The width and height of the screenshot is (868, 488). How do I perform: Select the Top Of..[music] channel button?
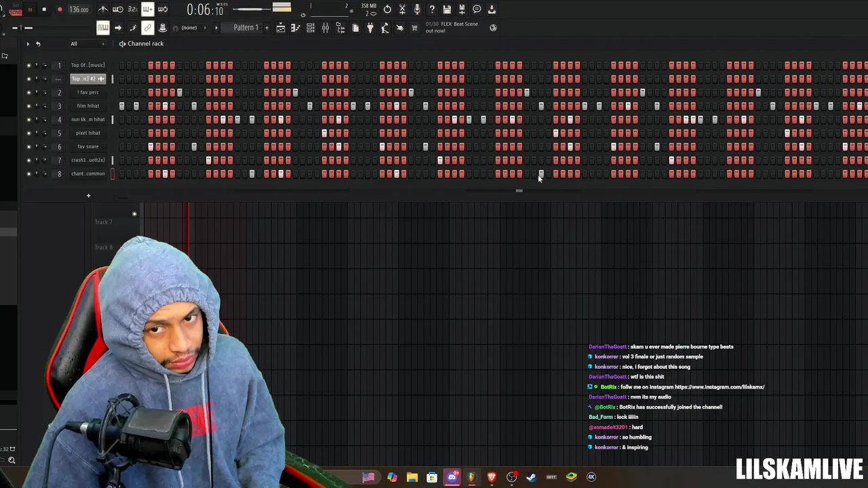pos(88,65)
